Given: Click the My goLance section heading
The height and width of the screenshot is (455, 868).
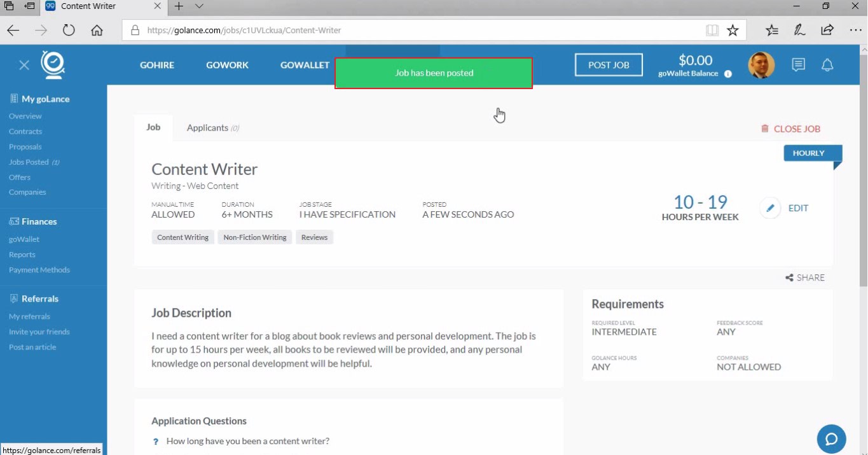Looking at the screenshot, I should 39,99.
